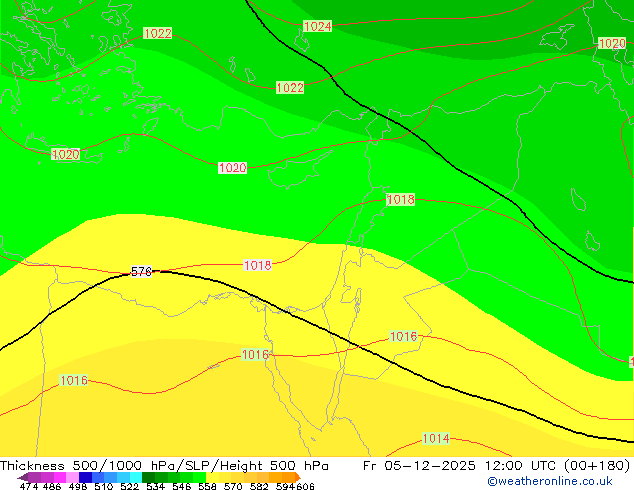Select the purple 474 legend swatch

pos(34,477)
